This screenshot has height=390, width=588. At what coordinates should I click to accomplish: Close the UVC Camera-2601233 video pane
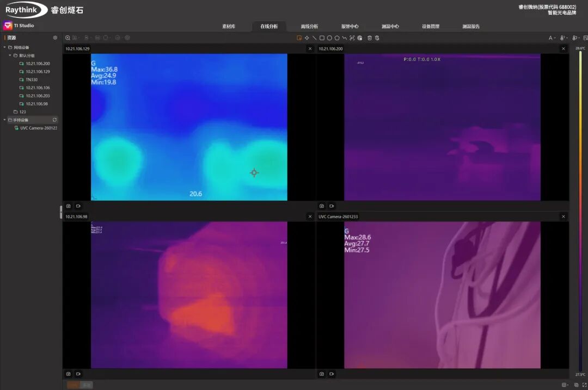(x=563, y=216)
